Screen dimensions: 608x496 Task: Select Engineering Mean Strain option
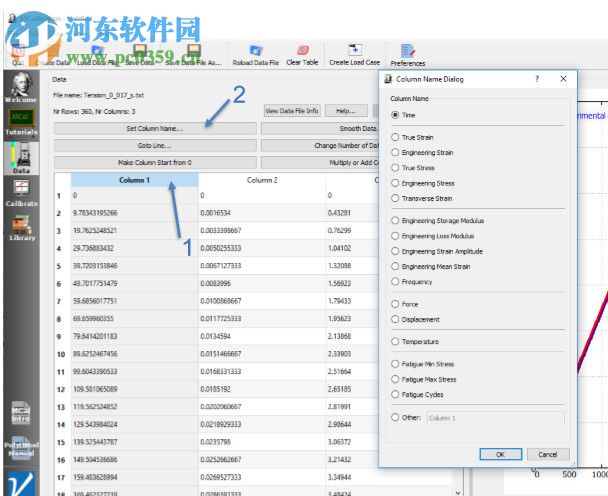pyautogui.click(x=395, y=266)
